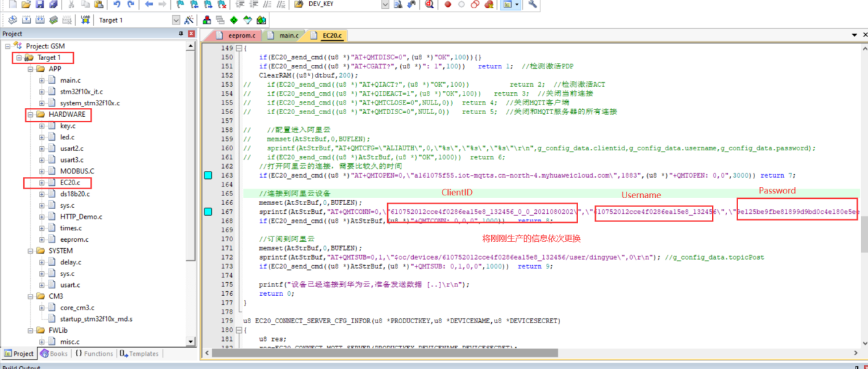The height and width of the screenshot is (369, 868).
Task: Open the Target 1 selector dropdown
Action: (x=176, y=20)
